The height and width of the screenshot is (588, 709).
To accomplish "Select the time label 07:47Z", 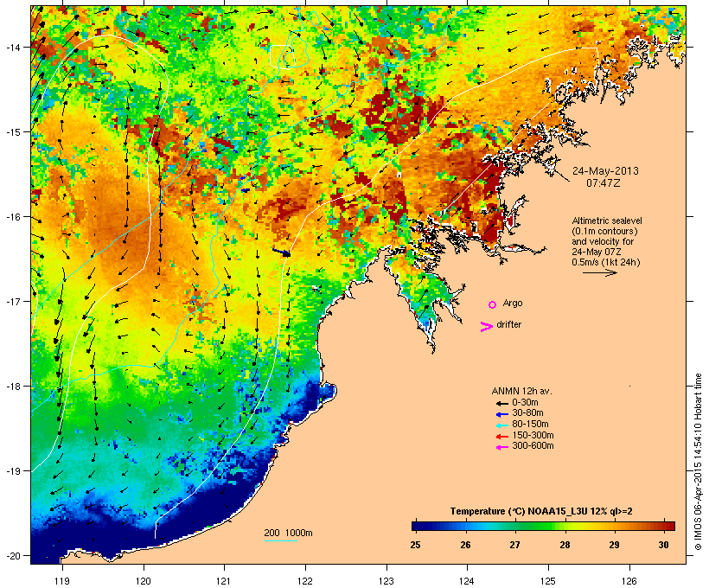I will 604,183.
